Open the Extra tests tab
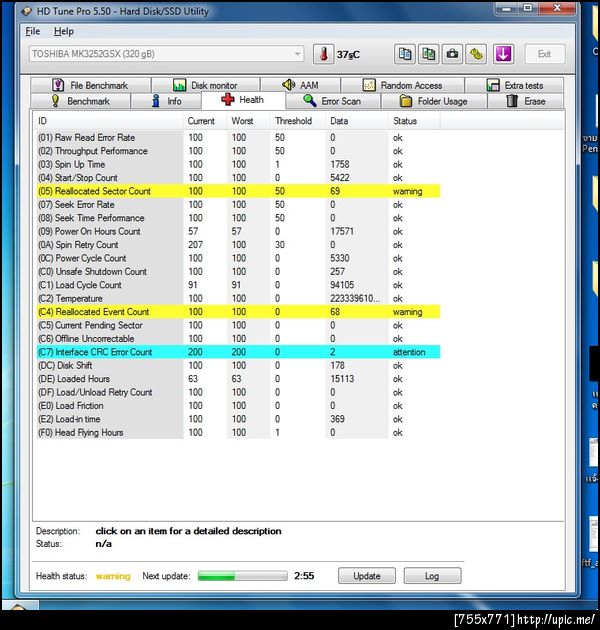The width and height of the screenshot is (600, 630). pyautogui.click(x=514, y=85)
